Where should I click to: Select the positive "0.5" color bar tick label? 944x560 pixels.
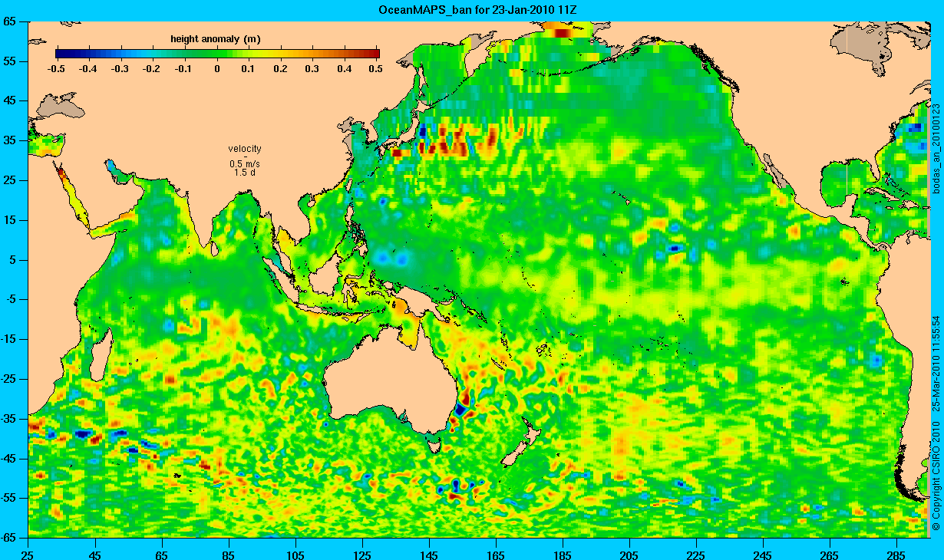click(376, 69)
